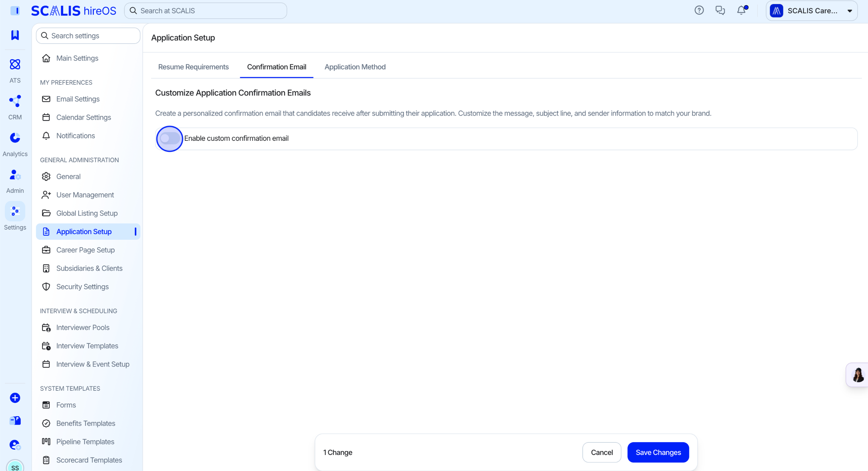Open Subsidiaries & Clients
Image resolution: width=868 pixels, height=471 pixels.
coord(88,268)
